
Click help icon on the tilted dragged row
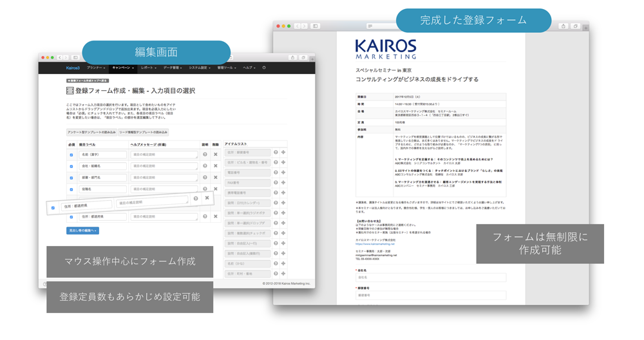(196, 199)
